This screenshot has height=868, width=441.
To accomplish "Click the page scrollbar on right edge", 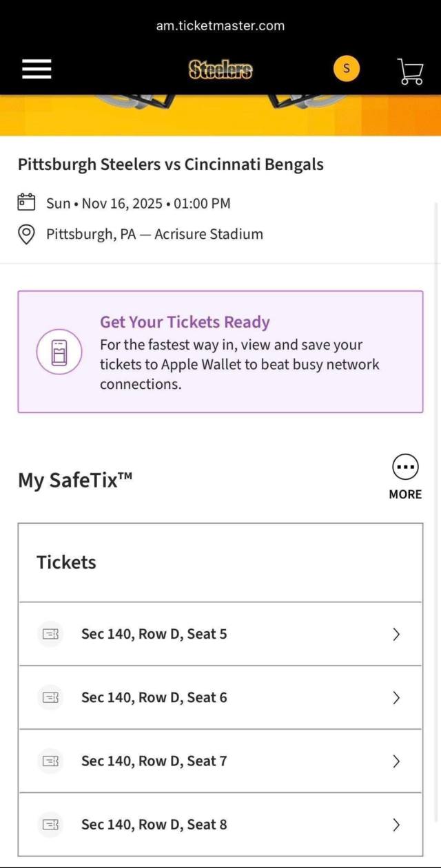I will click(x=435, y=482).
